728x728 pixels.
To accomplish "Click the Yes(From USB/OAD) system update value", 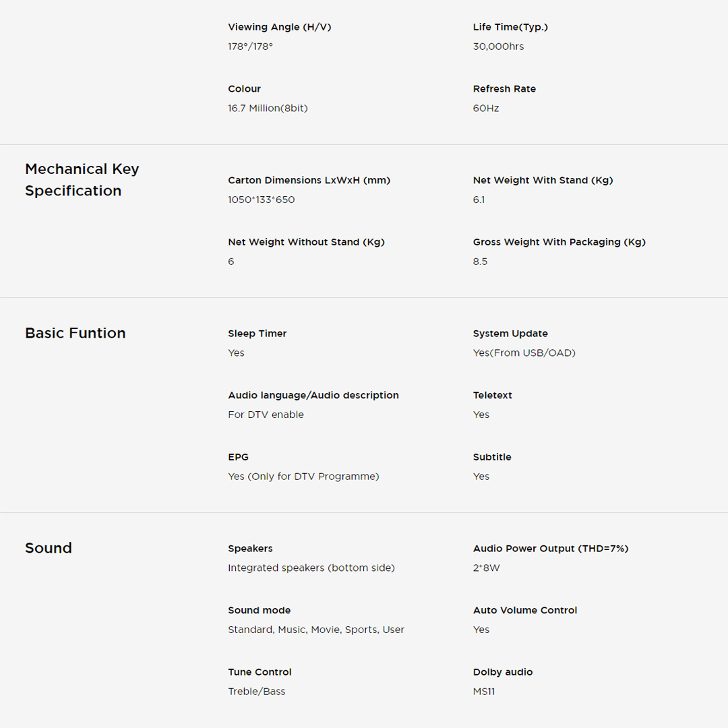I will tap(524, 353).
